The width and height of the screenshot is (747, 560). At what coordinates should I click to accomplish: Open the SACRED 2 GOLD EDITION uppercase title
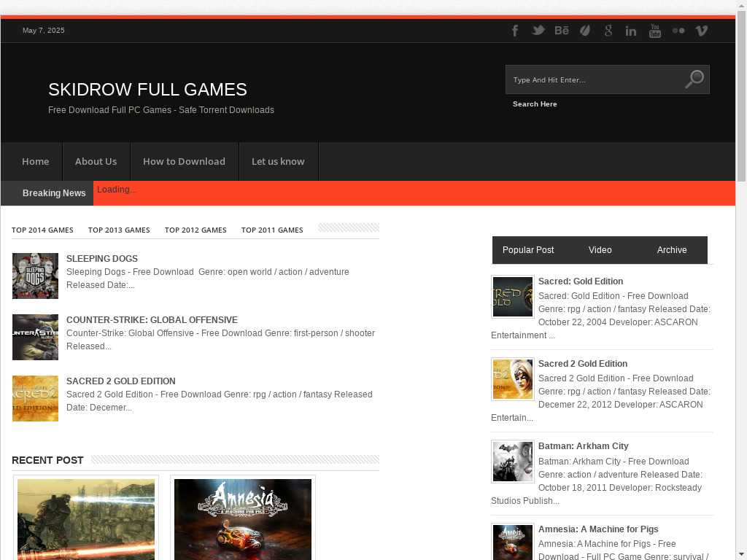click(121, 381)
